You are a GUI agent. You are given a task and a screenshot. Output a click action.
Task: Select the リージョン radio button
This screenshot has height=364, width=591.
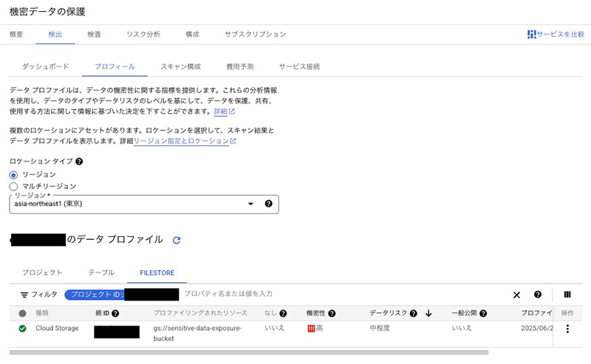[13, 174]
